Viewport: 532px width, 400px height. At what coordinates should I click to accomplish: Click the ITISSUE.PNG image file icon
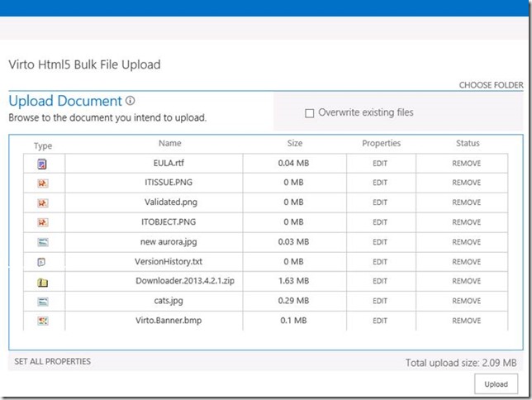(42, 183)
